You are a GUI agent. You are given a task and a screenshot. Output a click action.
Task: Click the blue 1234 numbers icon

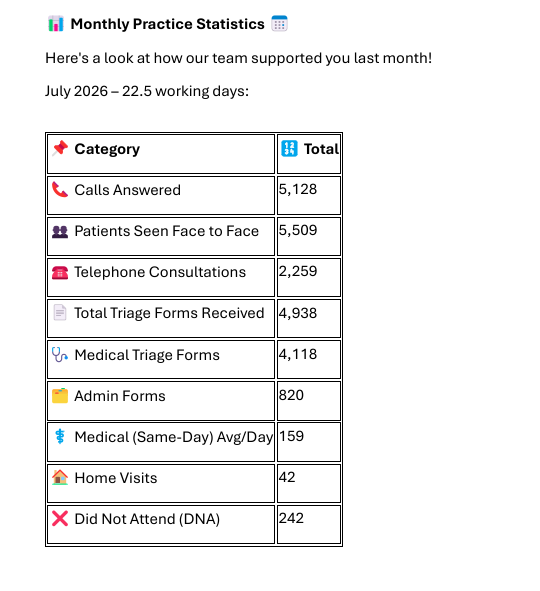pyautogui.click(x=289, y=149)
